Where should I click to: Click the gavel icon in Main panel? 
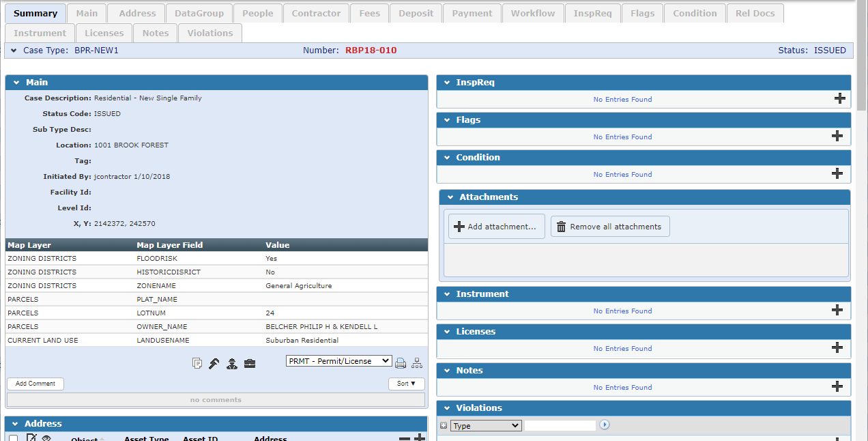[x=214, y=363]
